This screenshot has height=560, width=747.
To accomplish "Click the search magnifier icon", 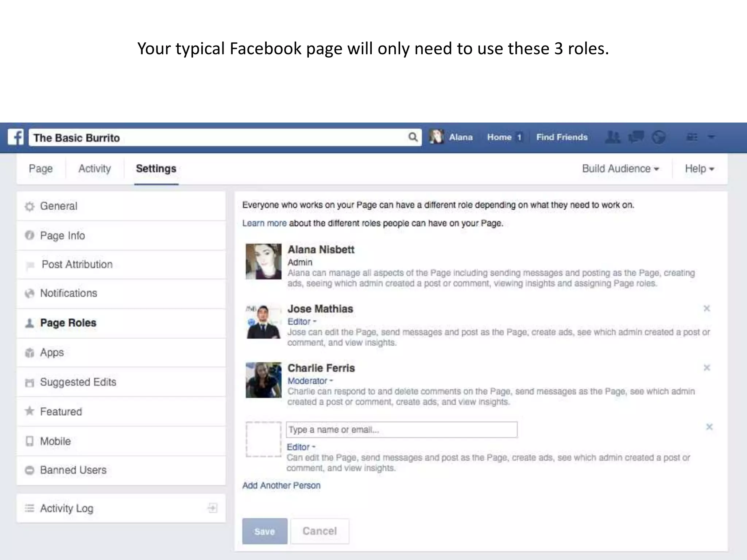I will click(x=413, y=137).
